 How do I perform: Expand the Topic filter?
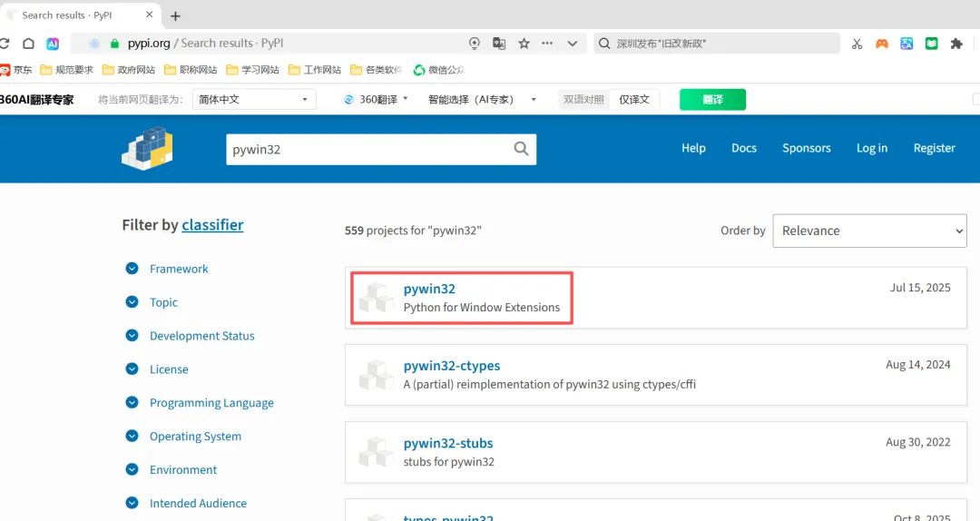152,302
